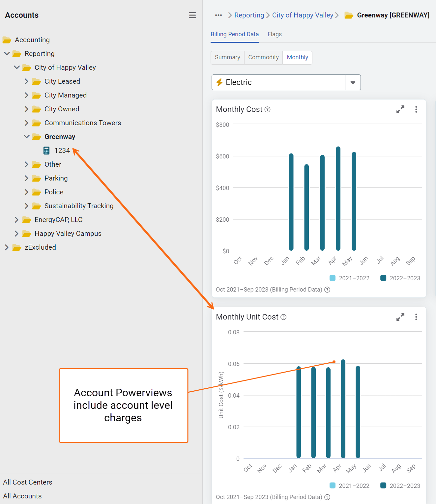Expand the City Managed folder
The width and height of the screenshot is (436, 504).
[x=26, y=95]
